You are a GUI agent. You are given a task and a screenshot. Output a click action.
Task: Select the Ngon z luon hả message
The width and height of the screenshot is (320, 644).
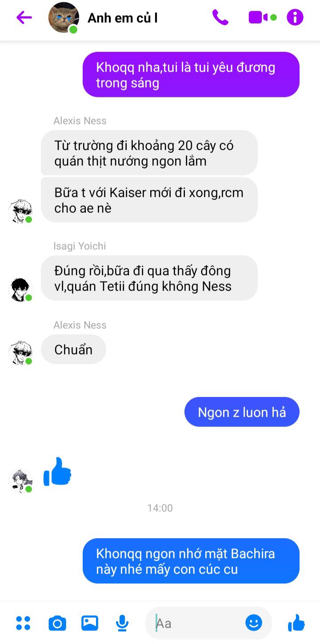242,412
